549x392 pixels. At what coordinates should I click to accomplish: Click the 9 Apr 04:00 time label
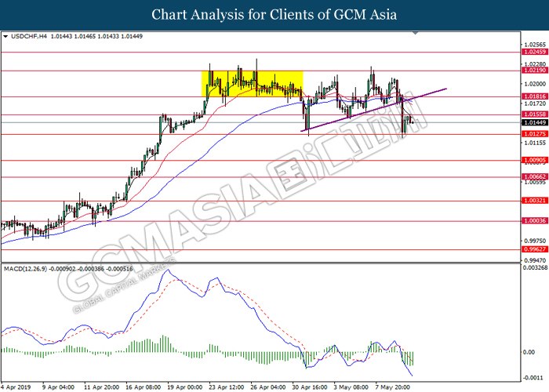tap(58, 387)
